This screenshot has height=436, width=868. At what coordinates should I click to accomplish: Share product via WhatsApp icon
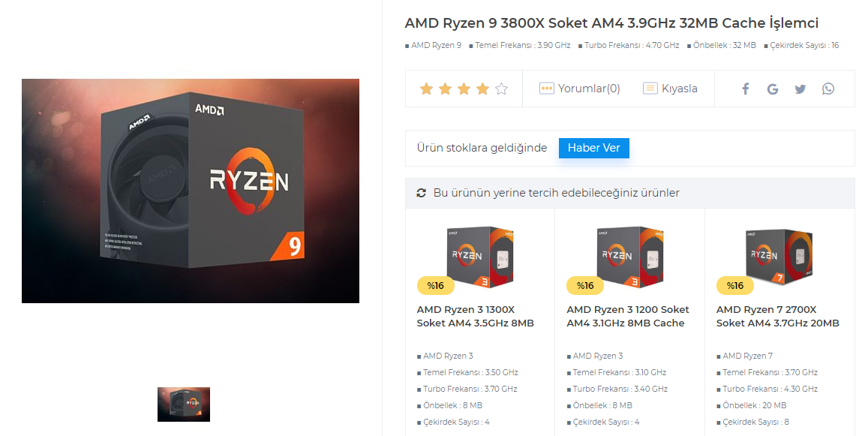click(x=828, y=89)
